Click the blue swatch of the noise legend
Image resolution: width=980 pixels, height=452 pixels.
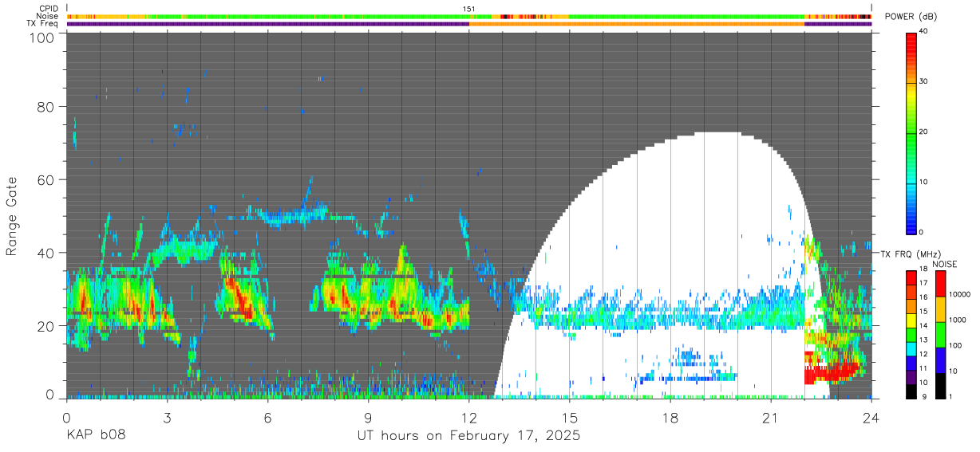939,360
